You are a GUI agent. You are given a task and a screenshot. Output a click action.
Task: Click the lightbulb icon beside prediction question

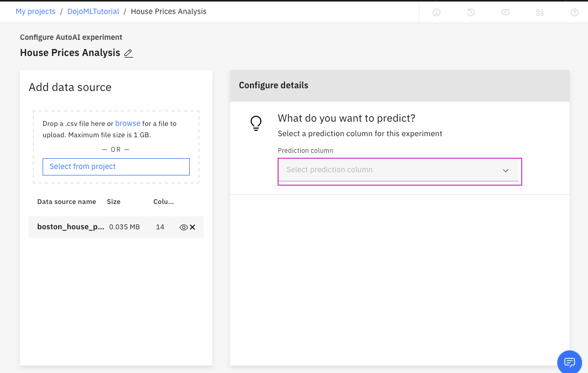click(x=256, y=123)
